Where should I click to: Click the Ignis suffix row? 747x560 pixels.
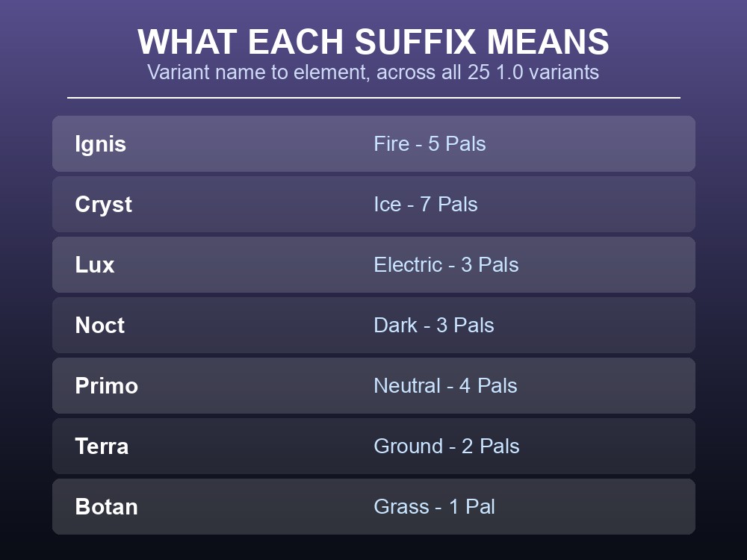point(373,144)
